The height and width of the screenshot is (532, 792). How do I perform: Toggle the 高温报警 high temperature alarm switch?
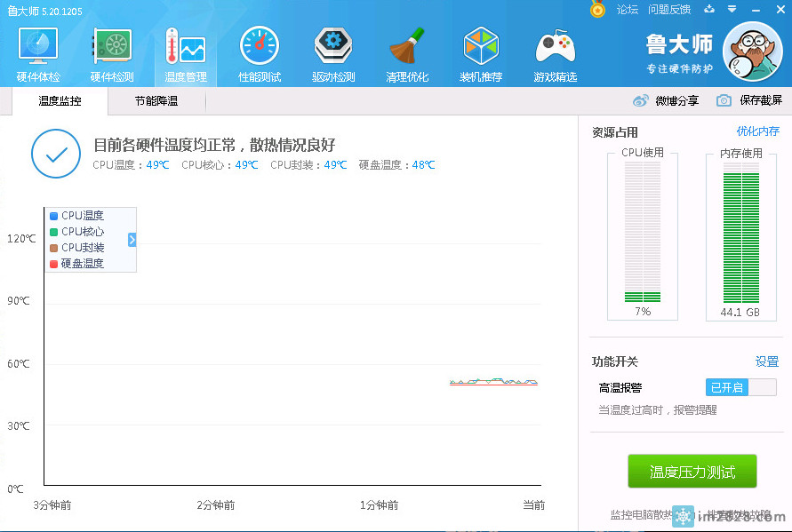tap(740, 387)
